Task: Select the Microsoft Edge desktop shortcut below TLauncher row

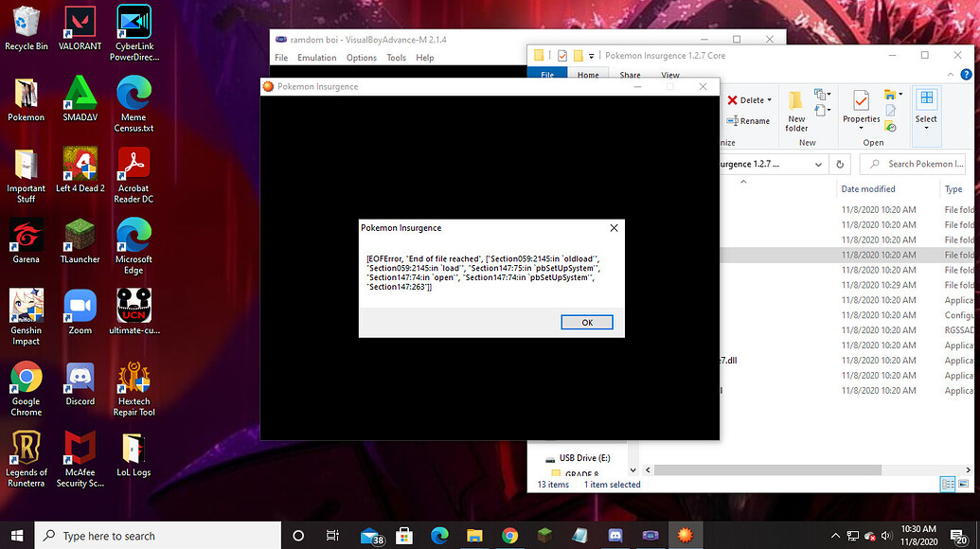Action: coord(134,246)
